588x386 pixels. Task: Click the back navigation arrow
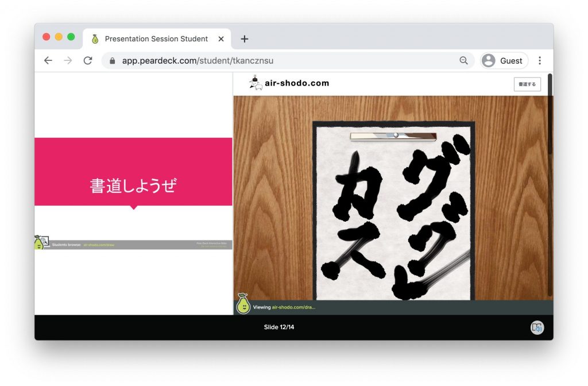coord(48,60)
